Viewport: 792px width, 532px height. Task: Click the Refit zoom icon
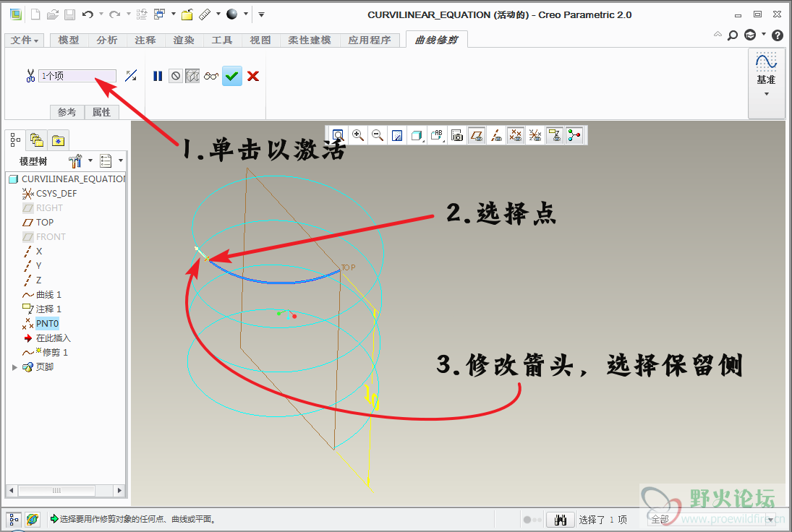(338, 135)
